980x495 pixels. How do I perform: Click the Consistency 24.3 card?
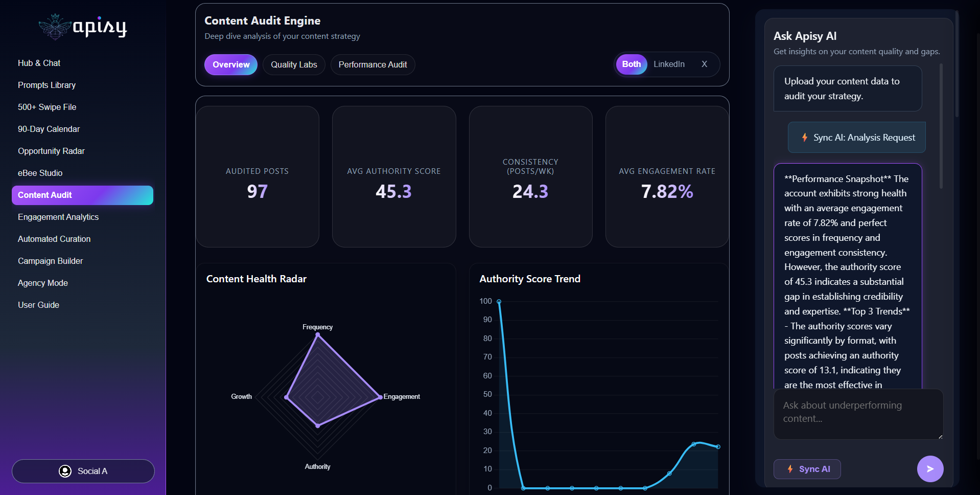530,177
